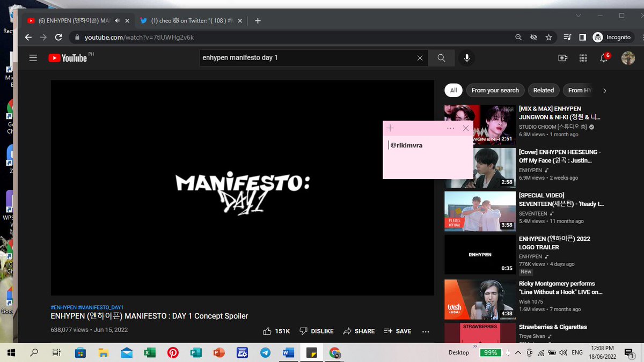Open PowerPoint from the taskbar
The width and height of the screenshot is (644, 362).
tap(218, 353)
